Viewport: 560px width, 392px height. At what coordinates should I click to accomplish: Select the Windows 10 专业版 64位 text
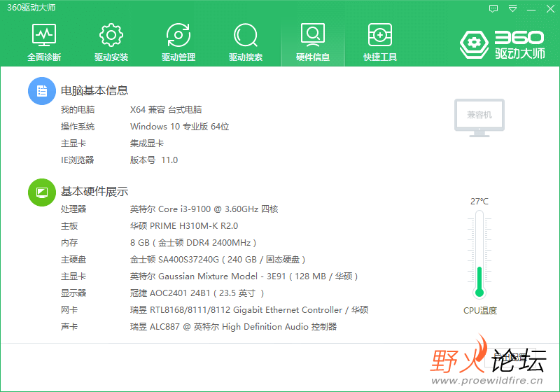(180, 127)
